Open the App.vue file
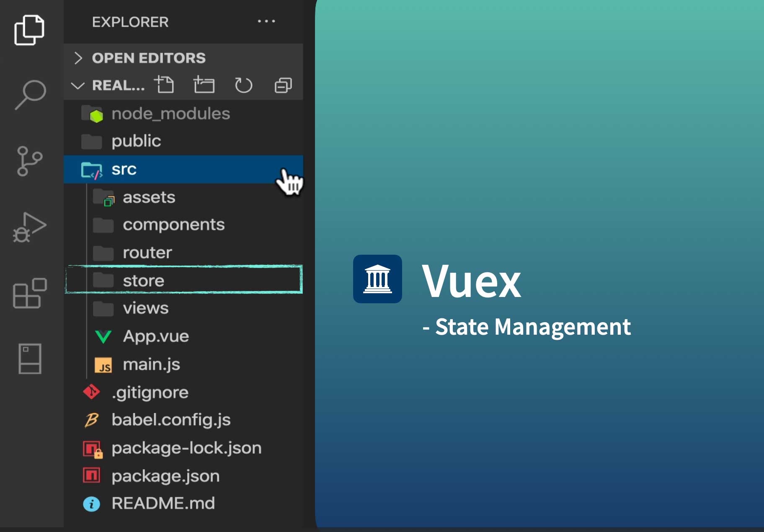 coord(183,336)
